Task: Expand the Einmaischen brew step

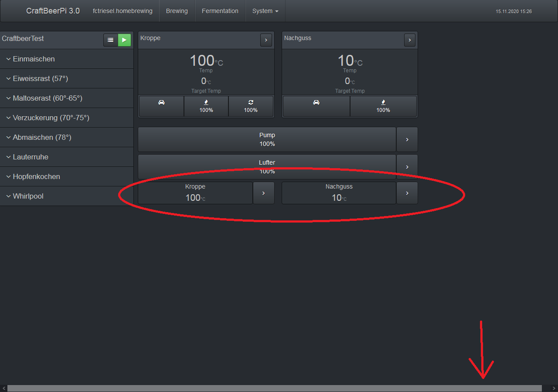Action: [34, 59]
